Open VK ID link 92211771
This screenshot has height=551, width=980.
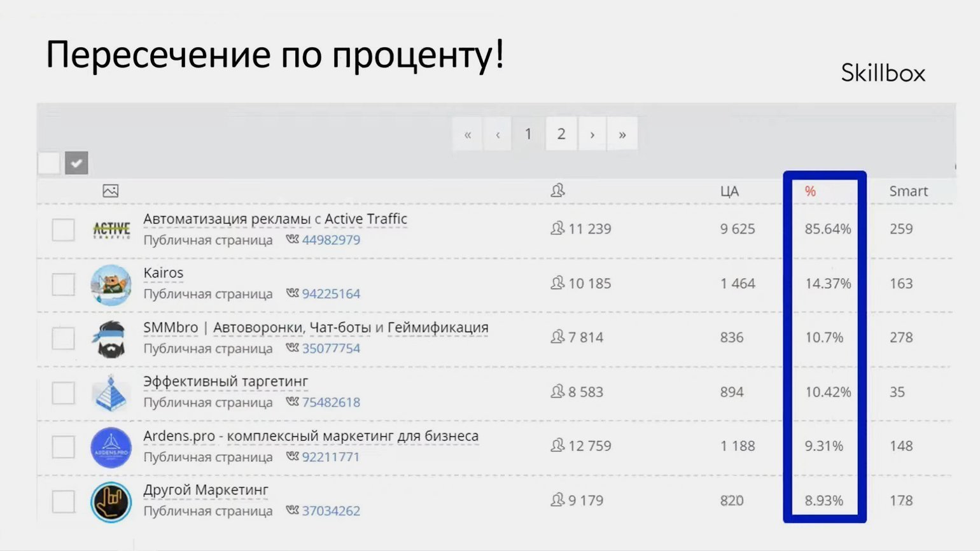(331, 457)
